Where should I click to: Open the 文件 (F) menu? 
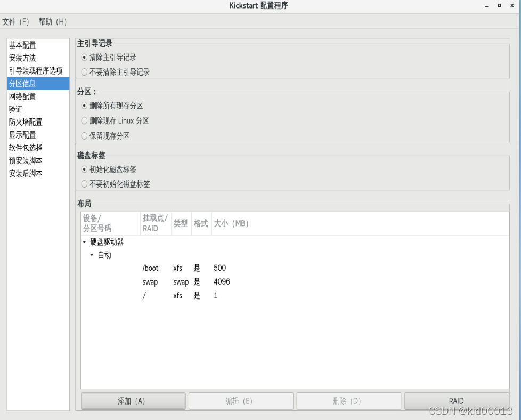pyautogui.click(x=15, y=22)
